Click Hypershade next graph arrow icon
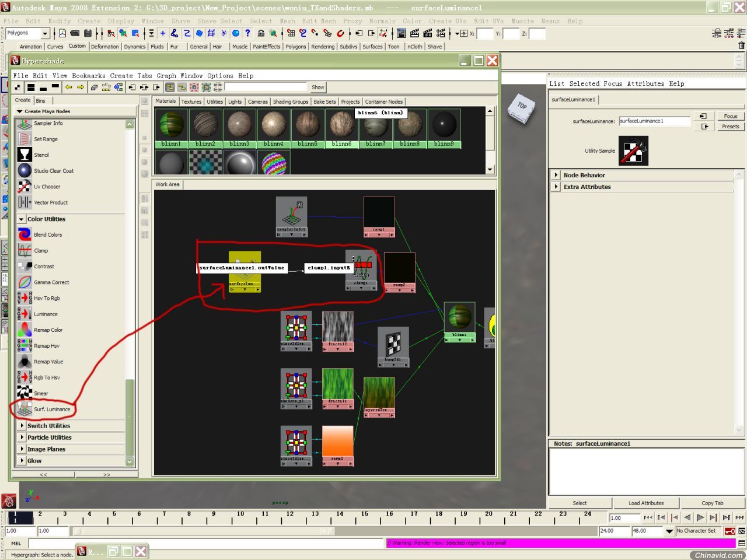The image size is (747, 560). click(x=81, y=87)
